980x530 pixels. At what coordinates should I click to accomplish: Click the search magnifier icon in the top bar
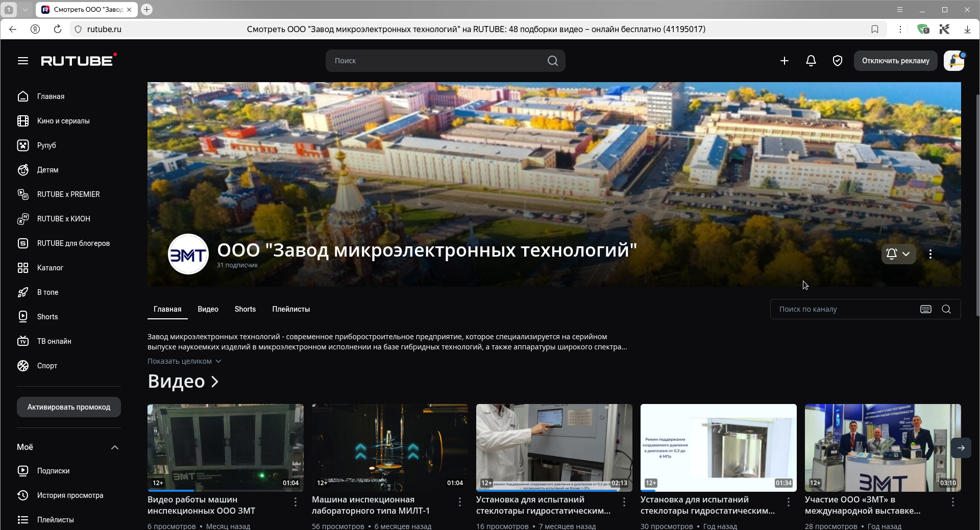(x=553, y=61)
